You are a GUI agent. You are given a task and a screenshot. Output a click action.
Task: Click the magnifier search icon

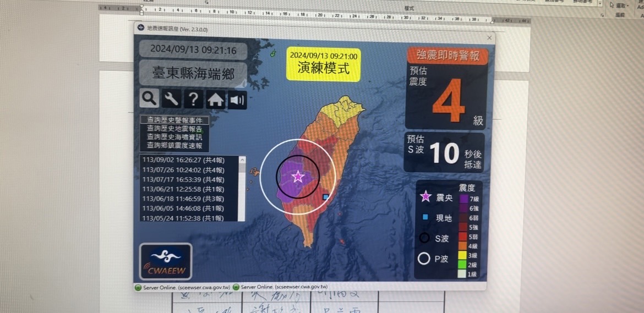(x=149, y=98)
